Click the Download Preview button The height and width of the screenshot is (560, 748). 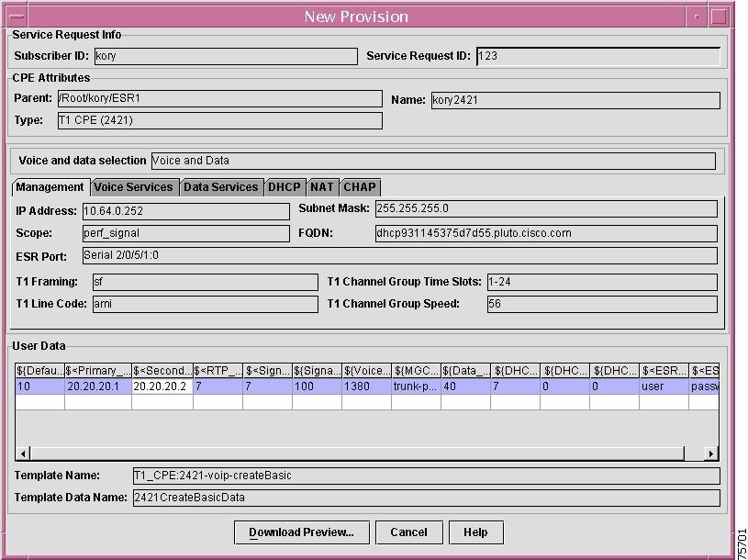(x=301, y=532)
